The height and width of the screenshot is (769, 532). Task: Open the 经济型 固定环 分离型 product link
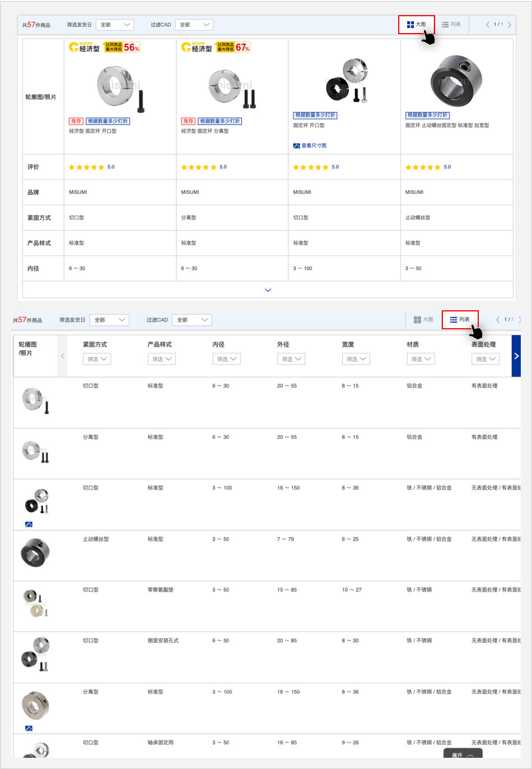pyautogui.click(x=204, y=131)
